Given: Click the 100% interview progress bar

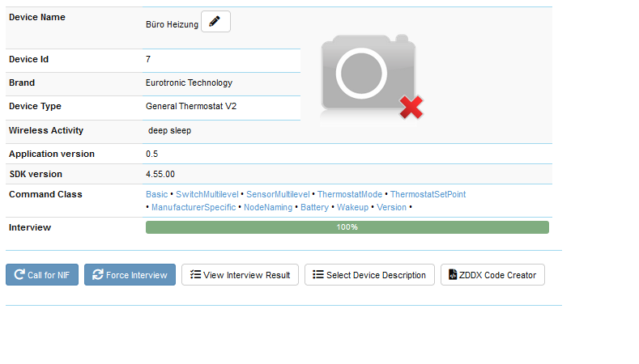Looking at the screenshot, I should click(x=347, y=227).
